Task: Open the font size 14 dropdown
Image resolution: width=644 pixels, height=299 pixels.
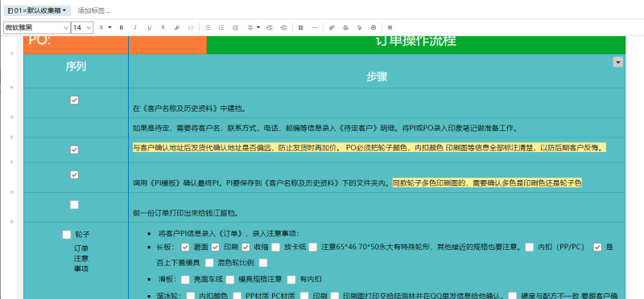Action: [83, 27]
